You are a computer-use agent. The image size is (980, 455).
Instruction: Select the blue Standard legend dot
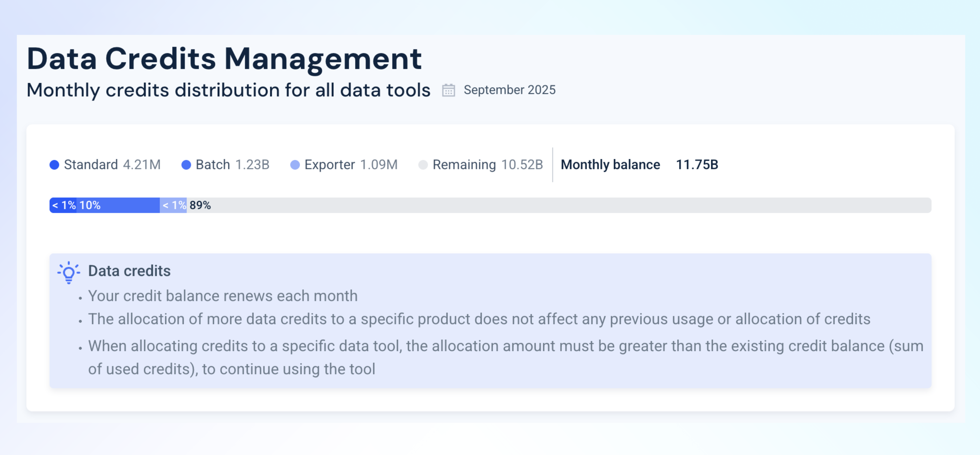(54, 165)
